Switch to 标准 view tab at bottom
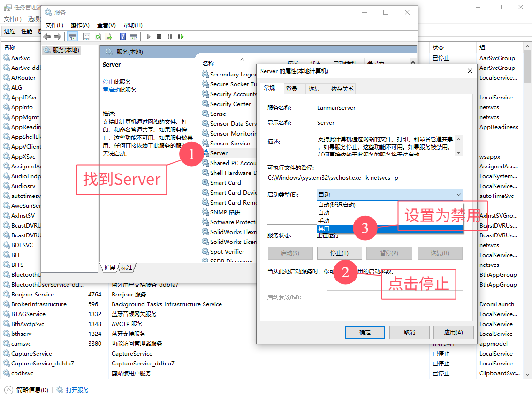 pyautogui.click(x=127, y=267)
